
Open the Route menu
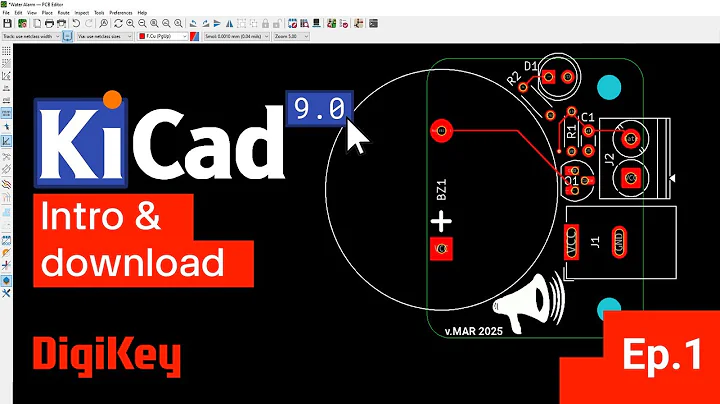63,13
